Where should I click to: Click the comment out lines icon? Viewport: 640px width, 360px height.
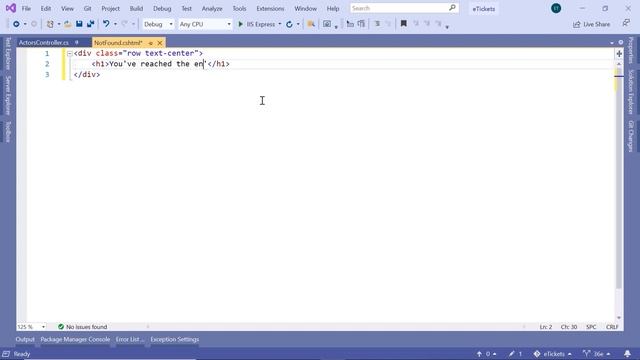coord(377,24)
